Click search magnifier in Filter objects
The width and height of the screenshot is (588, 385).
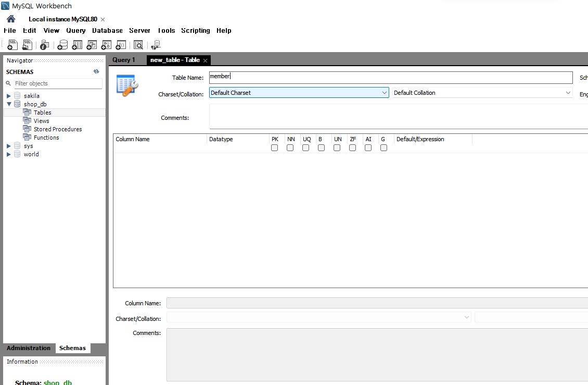(8, 83)
